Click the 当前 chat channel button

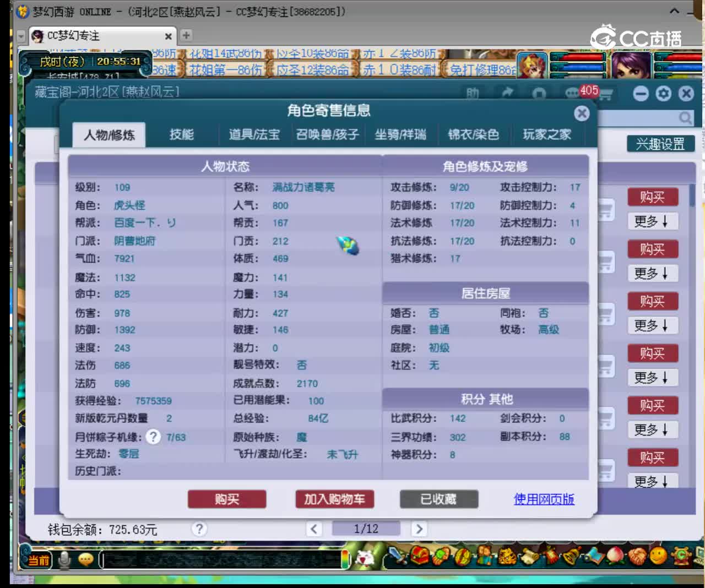click(39, 560)
